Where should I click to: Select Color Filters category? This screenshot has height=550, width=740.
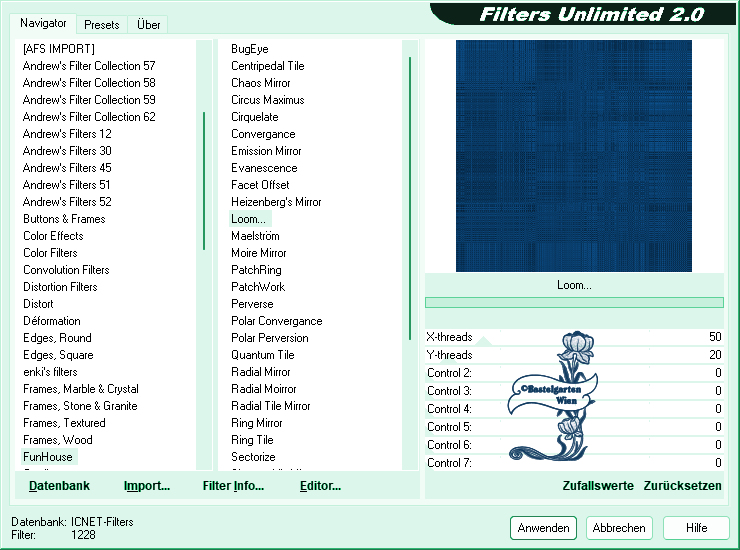click(x=50, y=253)
